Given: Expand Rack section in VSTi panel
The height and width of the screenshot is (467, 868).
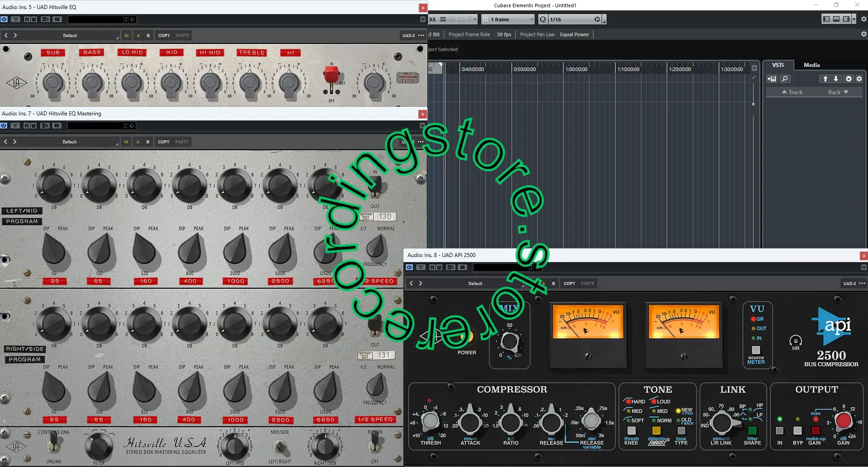Looking at the screenshot, I should point(838,92).
